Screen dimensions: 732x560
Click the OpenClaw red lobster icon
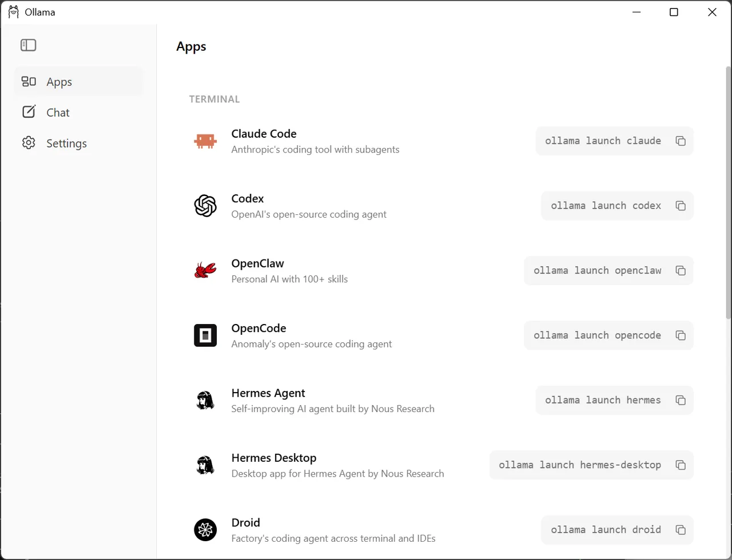(x=205, y=270)
